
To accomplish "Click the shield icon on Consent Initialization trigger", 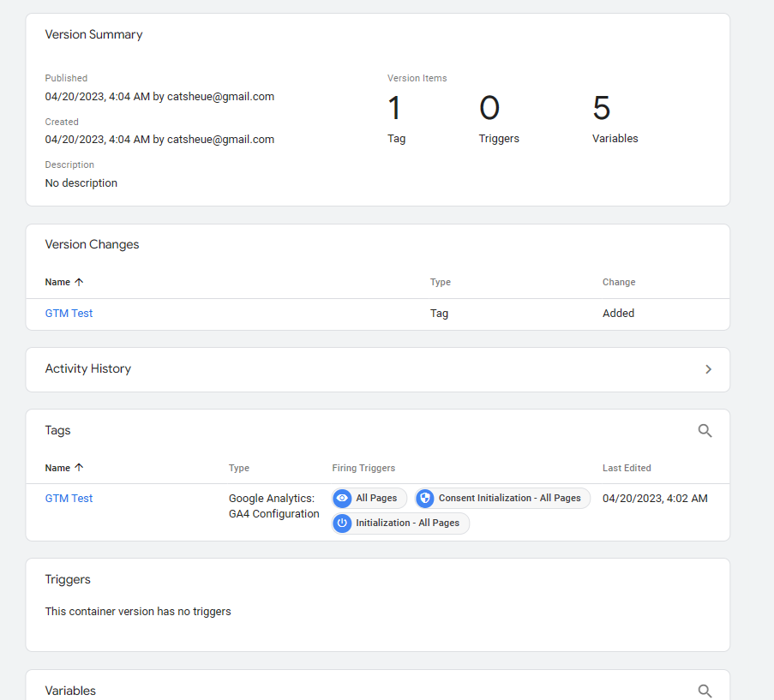I will pos(425,499).
